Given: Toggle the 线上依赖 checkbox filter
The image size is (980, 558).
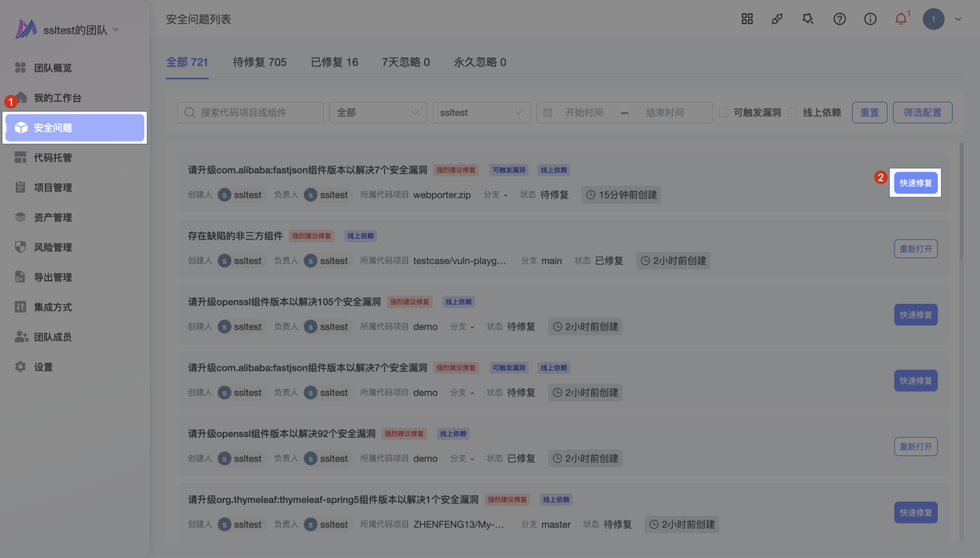Looking at the screenshot, I should pyautogui.click(x=793, y=113).
